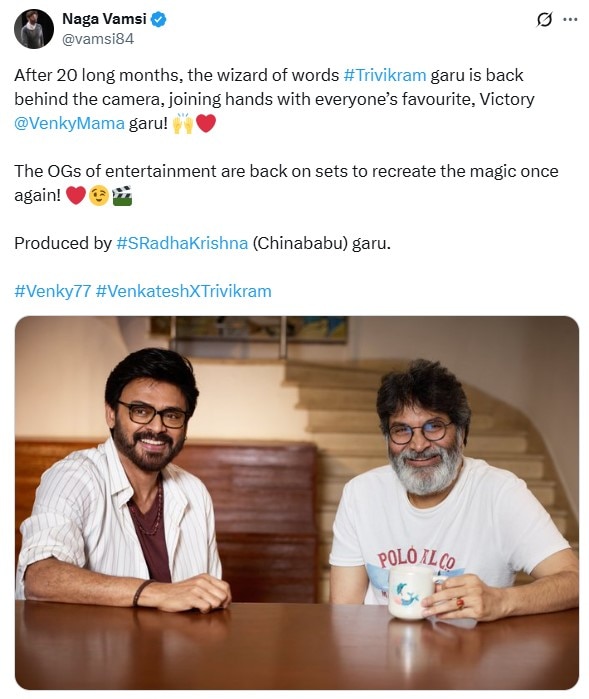This screenshot has height=699, width=589.
Task: Click the white mug in photo
Action: [412, 593]
